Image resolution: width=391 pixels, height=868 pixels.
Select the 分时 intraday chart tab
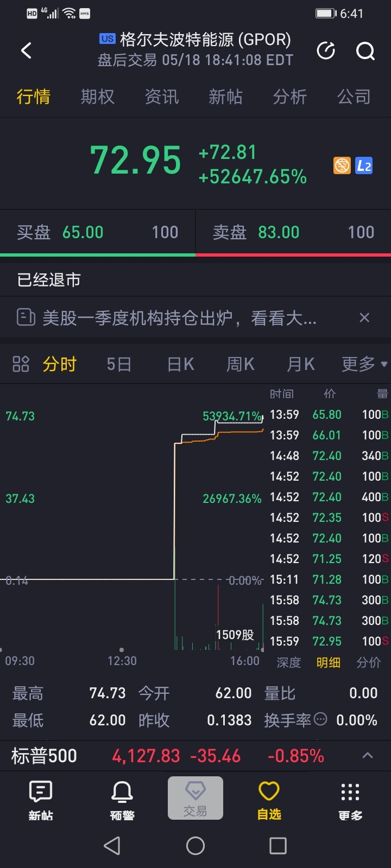(x=60, y=364)
